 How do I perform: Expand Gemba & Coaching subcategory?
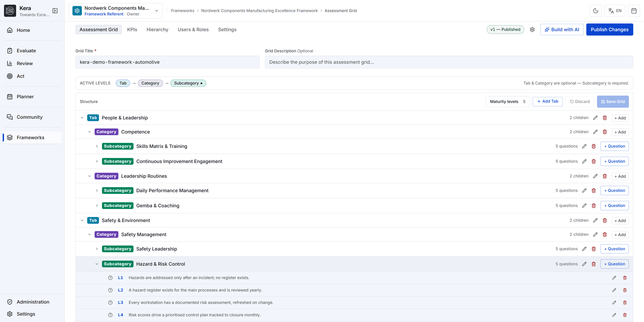[97, 206]
